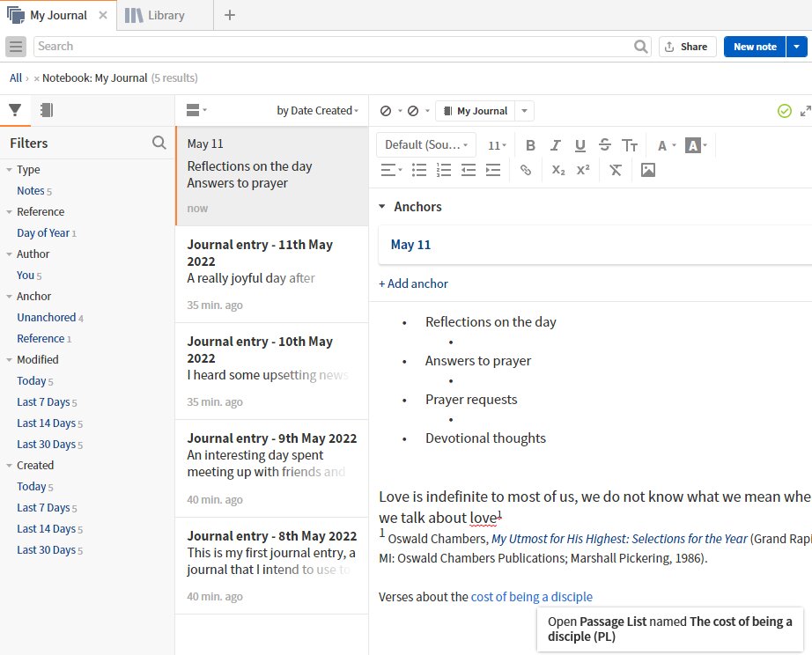Screen dimensions: 812x655
Task: Toggle underline formatting
Action: [580, 145]
